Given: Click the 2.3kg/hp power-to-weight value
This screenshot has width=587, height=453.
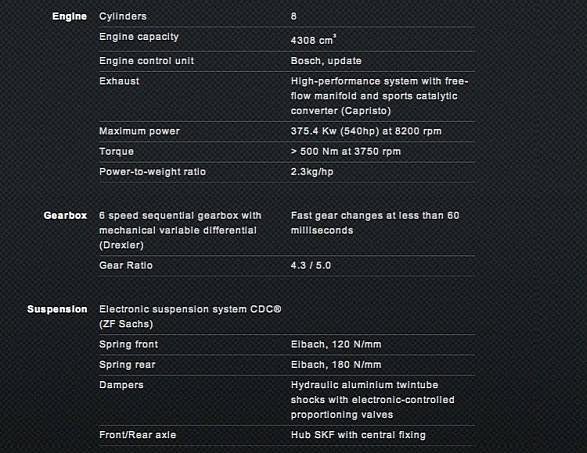Looking at the screenshot, I should (312, 172).
